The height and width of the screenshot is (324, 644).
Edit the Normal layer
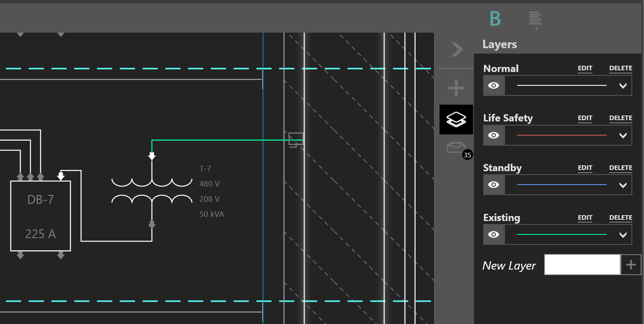click(x=585, y=69)
